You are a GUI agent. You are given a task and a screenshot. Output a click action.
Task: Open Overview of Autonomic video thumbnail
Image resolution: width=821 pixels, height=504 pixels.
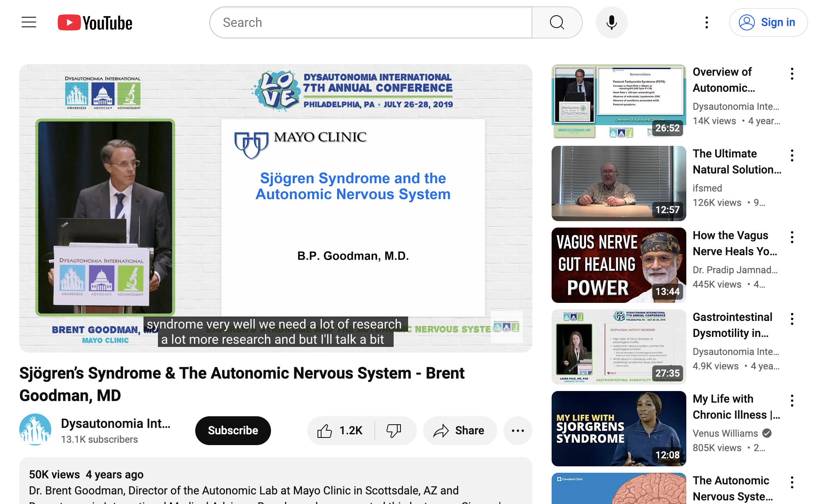point(619,101)
